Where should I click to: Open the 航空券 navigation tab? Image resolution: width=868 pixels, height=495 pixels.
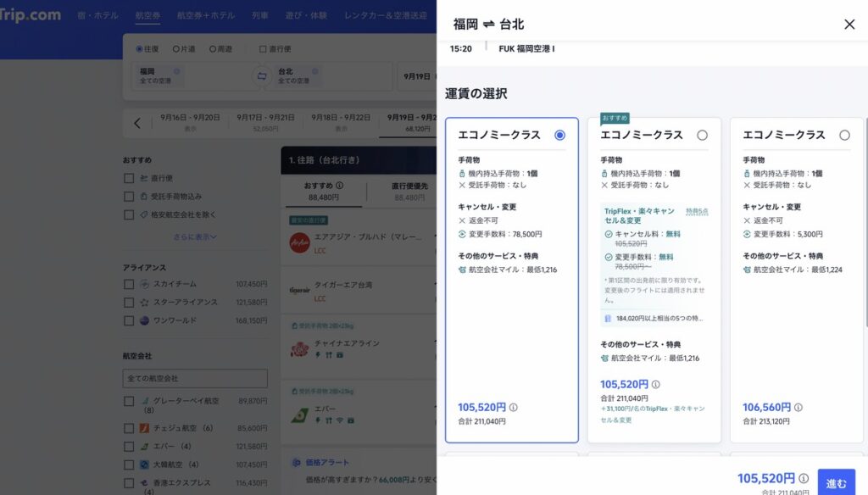(x=147, y=15)
